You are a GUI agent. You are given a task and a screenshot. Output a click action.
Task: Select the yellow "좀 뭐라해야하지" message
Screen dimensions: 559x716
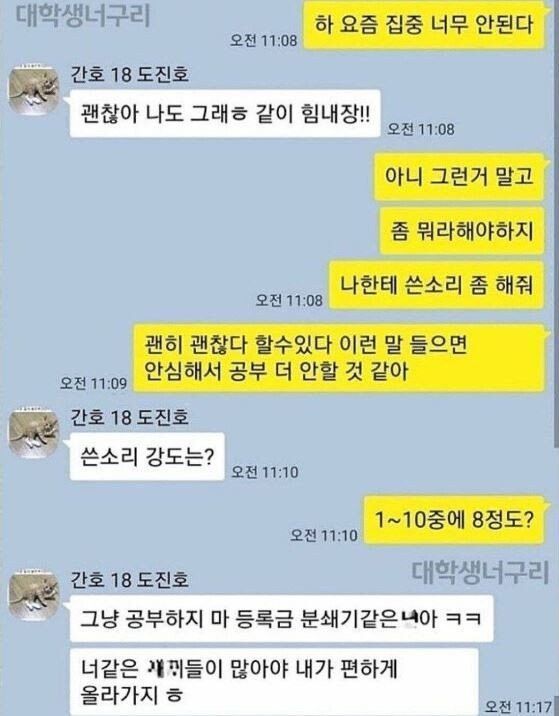tap(462, 230)
